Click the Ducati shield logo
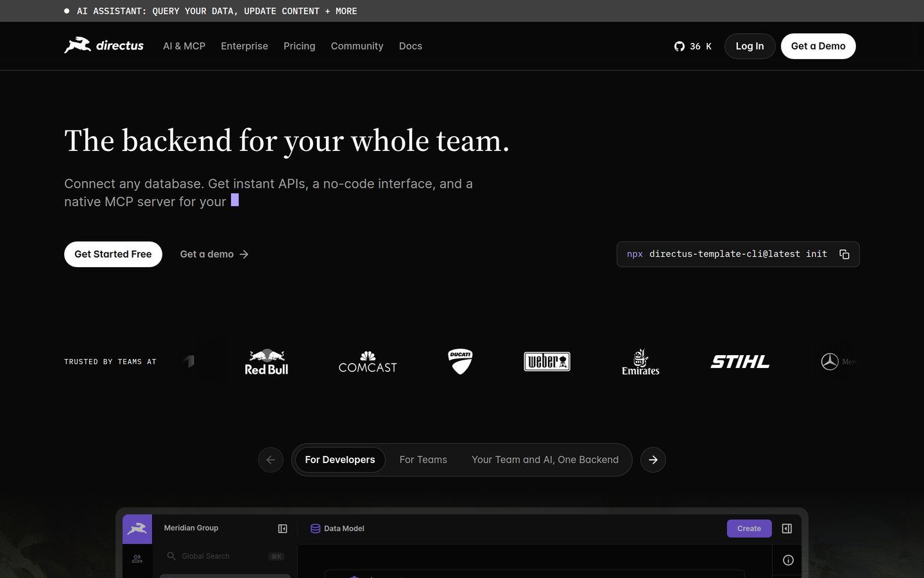Viewport: 924px width, 578px height. point(460,362)
